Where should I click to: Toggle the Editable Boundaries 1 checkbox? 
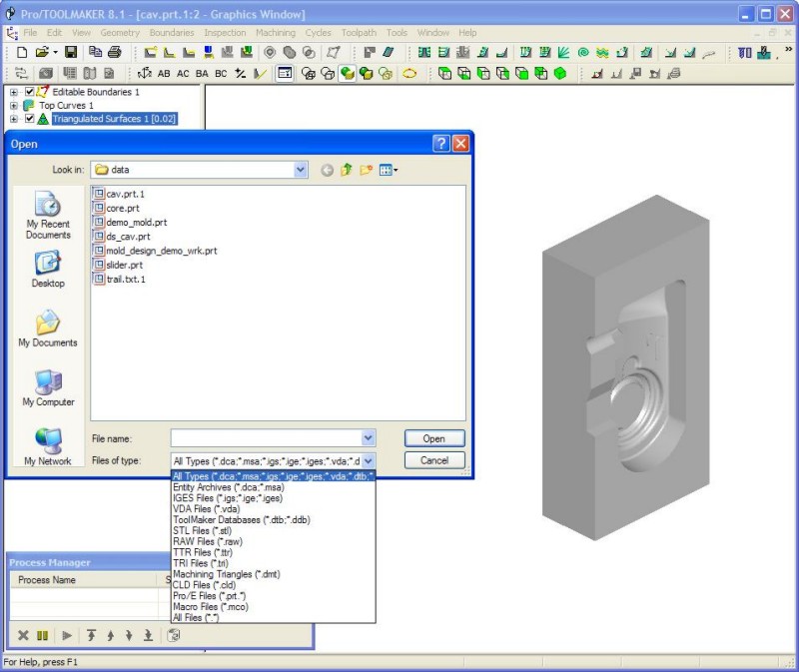coord(30,92)
